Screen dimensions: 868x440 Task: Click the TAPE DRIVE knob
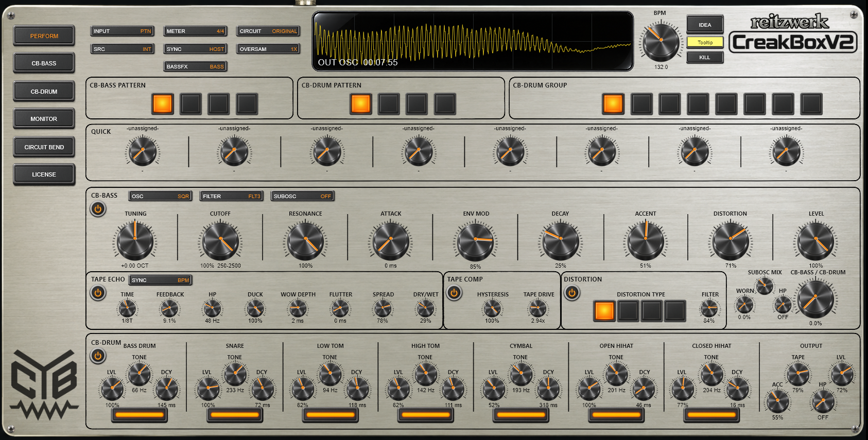point(538,309)
